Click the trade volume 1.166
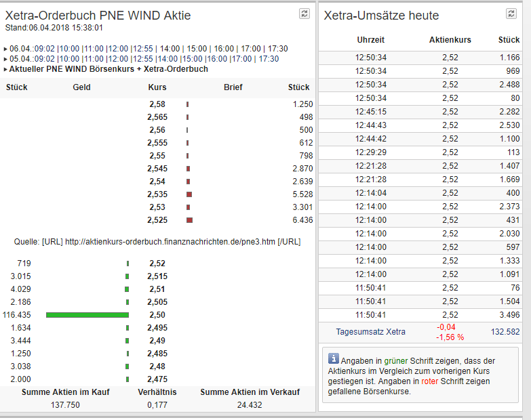Image resolution: width=531 pixels, height=420 pixels. point(510,58)
